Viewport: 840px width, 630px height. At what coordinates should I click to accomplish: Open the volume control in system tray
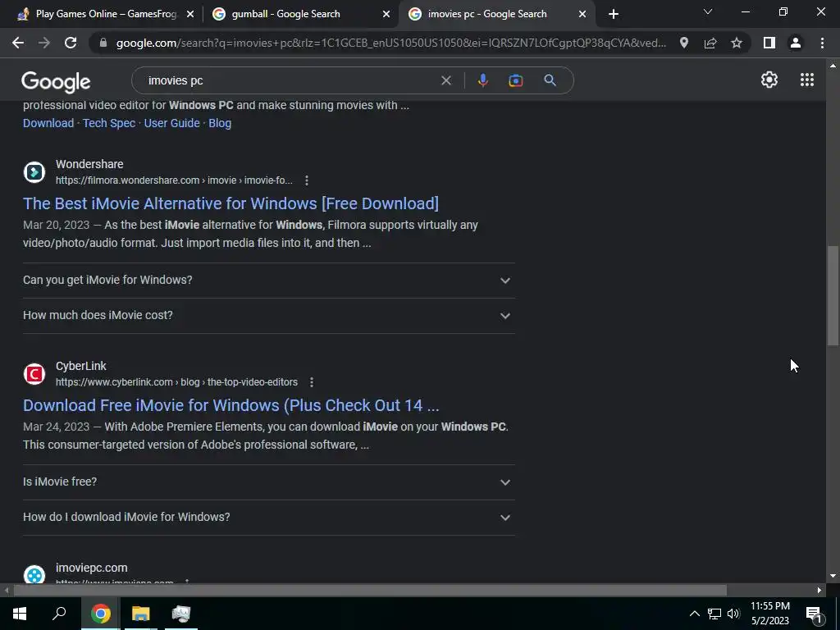click(x=734, y=614)
